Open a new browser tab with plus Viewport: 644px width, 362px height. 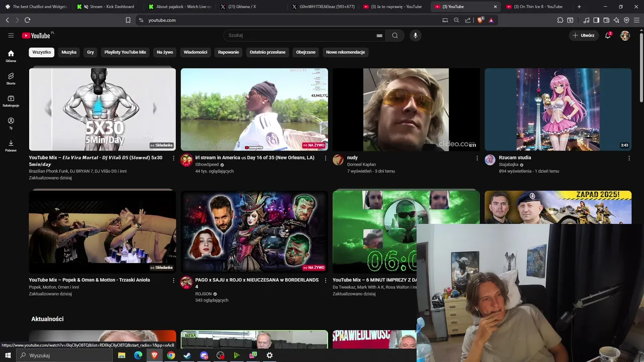pos(579,7)
